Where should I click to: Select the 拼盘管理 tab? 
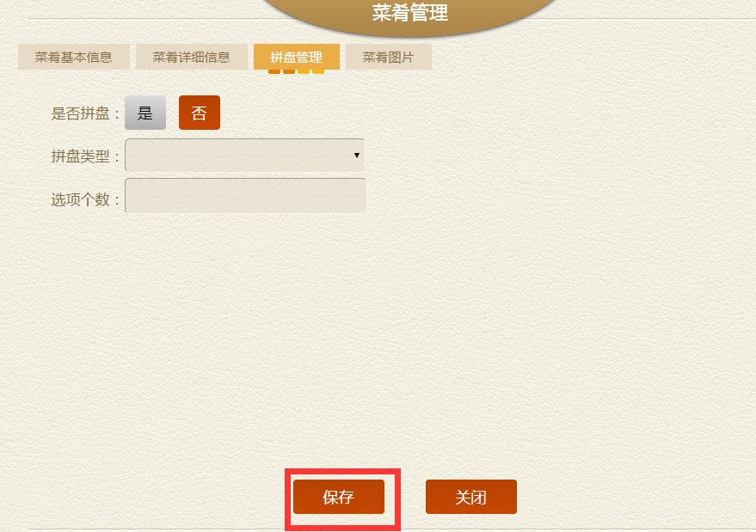[x=297, y=57]
